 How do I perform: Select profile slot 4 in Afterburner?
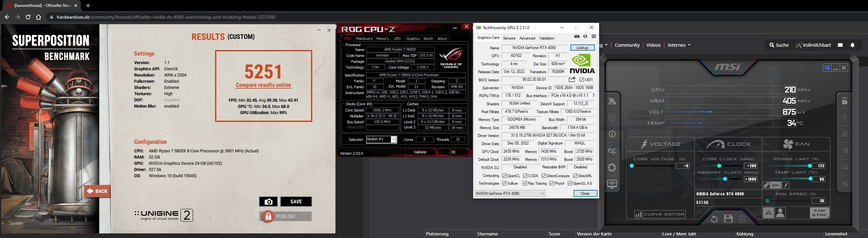click(845, 167)
